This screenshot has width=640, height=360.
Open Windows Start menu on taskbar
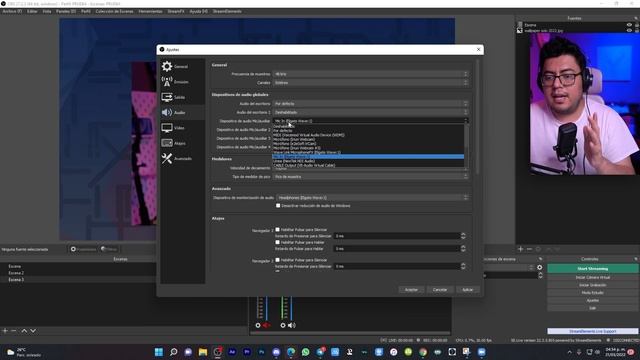(x=159, y=352)
